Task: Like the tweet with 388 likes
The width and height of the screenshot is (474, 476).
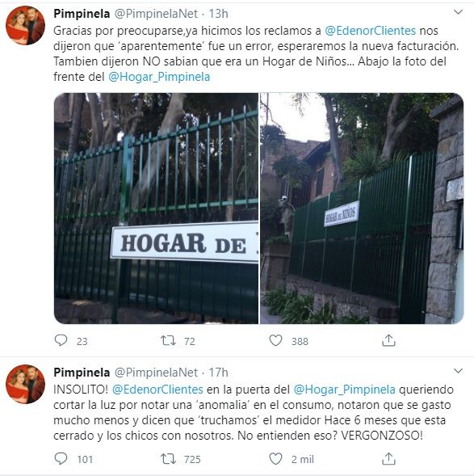Action: [275, 340]
